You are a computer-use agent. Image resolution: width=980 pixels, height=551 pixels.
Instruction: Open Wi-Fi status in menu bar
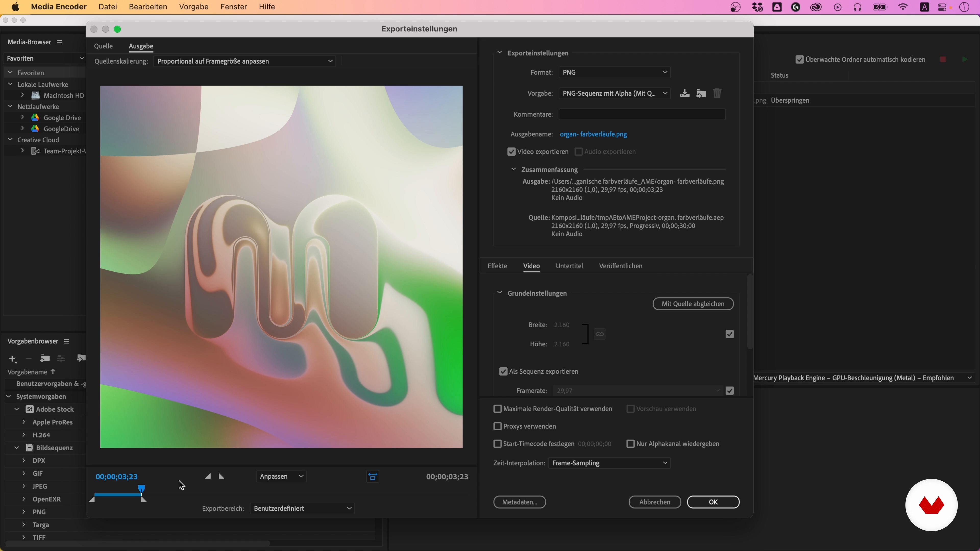[903, 7]
